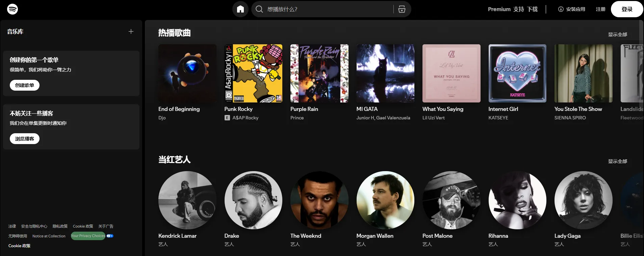644x256 pixels.
Task: Open Your Privacy Choices link
Action: point(88,236)
